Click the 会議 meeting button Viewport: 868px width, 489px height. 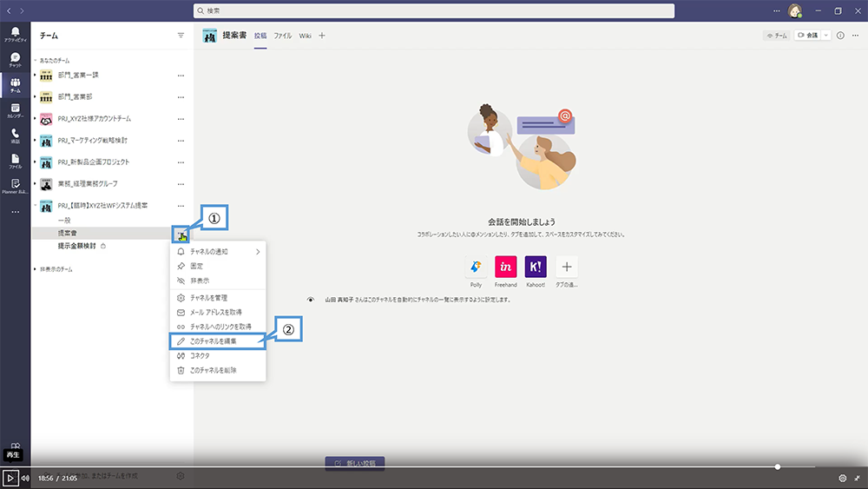click(x=806, y=36)
